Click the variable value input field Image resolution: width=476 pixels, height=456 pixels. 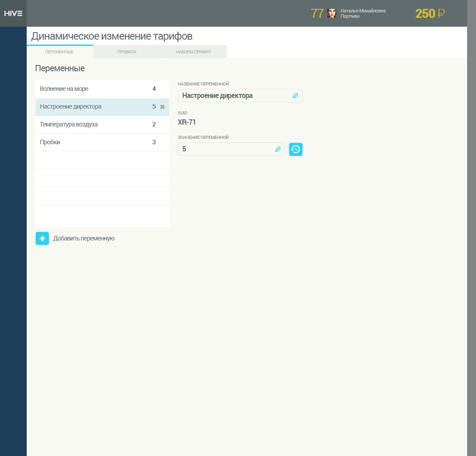225,149
